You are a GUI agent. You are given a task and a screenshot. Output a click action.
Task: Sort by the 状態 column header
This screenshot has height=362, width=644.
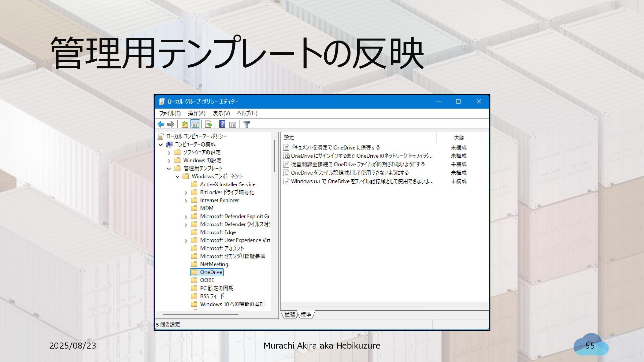click(x=459, y=137)
